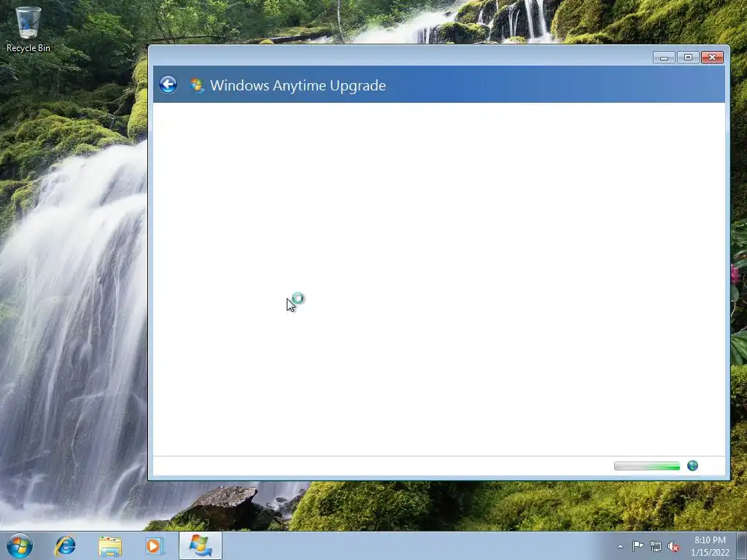Click the green loading progress bar
This screenshot has height=560, width=747.
(x=647, y=466)
